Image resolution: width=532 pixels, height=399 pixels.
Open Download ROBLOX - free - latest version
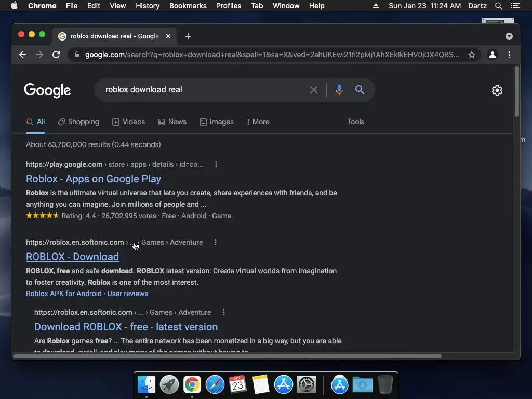(126, 327)
